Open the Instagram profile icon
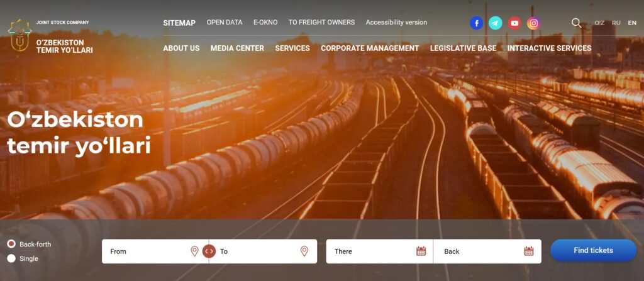644x281 pixels. [x=533, y=23]
